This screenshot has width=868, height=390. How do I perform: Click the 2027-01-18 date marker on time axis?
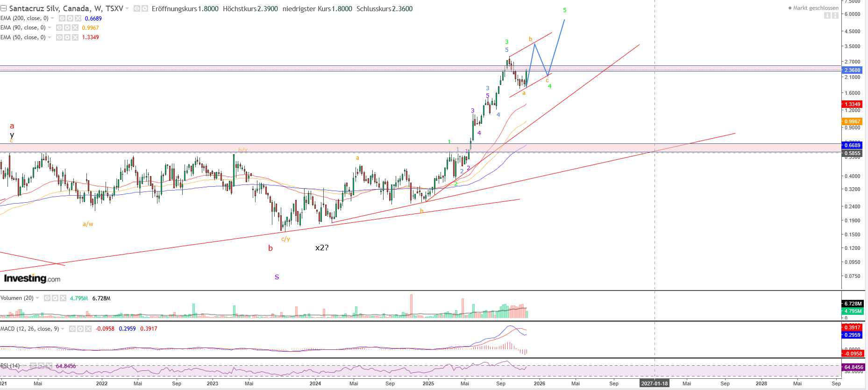pos(654,383)
